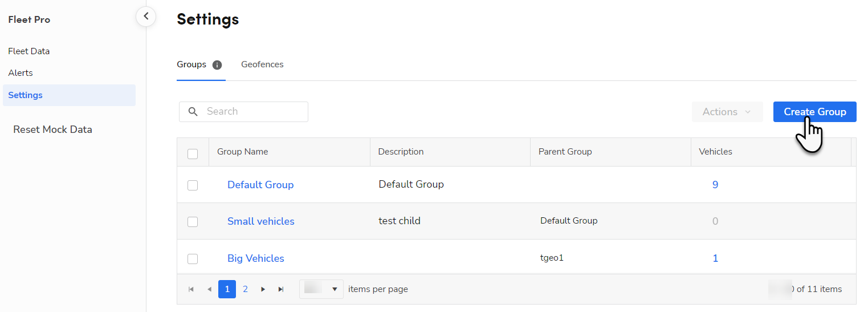Image resolution: width=868 pixels, height=312 pixels.
Task: Select the Small vehicles row checkbox
Action: click(193, 222)
